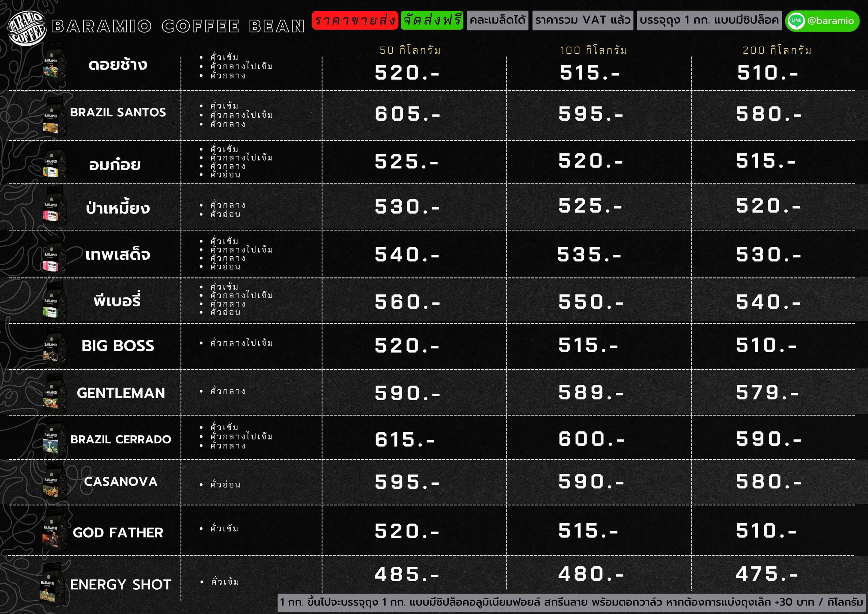Click the BRAZIL SANTOS coffee bag image
Viewport: 868px width, 614px height.
click(x=54, y=117)
